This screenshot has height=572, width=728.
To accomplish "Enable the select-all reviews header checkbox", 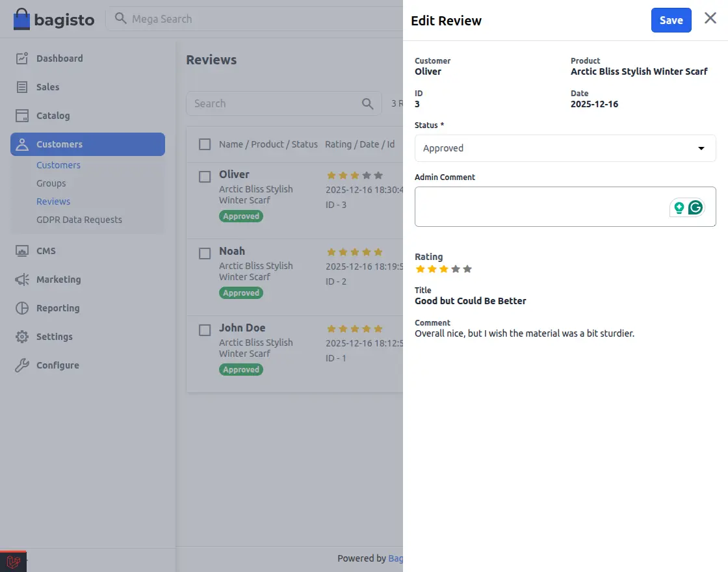I will pos(205,144).
